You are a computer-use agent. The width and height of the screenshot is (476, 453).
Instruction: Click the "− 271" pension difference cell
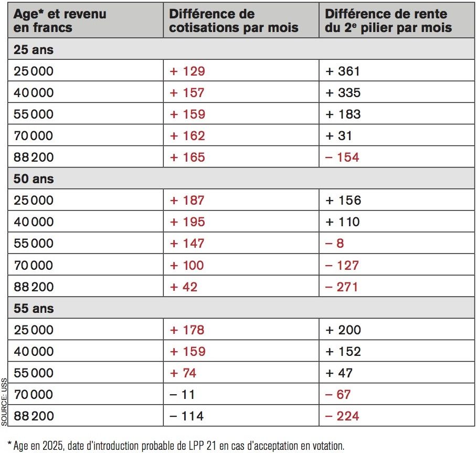342,287
